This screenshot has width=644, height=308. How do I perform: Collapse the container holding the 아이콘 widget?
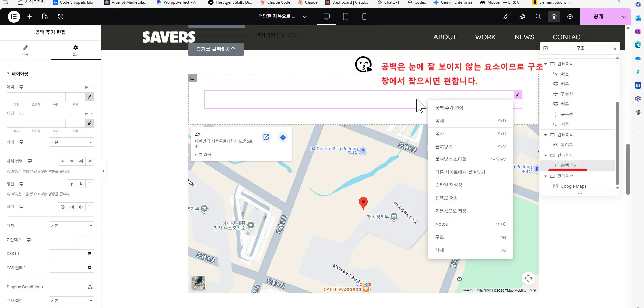[x=546, y=135]
